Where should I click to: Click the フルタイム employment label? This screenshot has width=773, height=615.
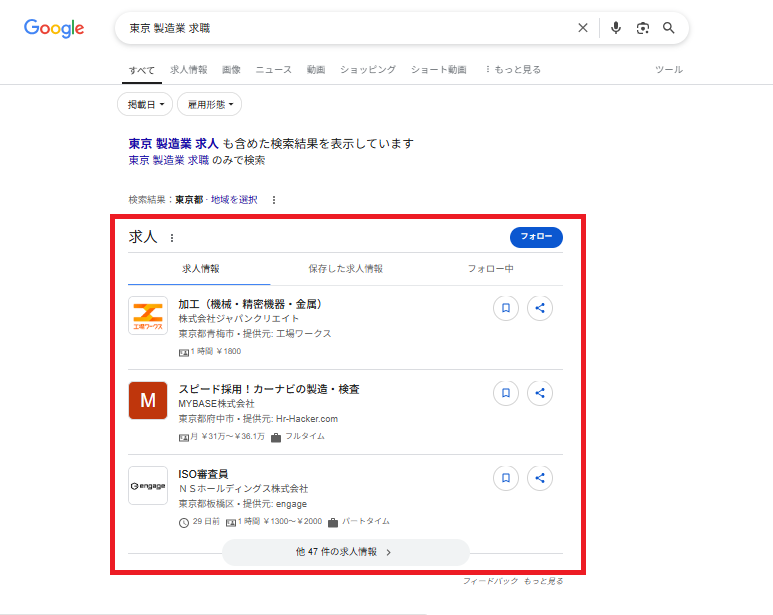point(305,436)
